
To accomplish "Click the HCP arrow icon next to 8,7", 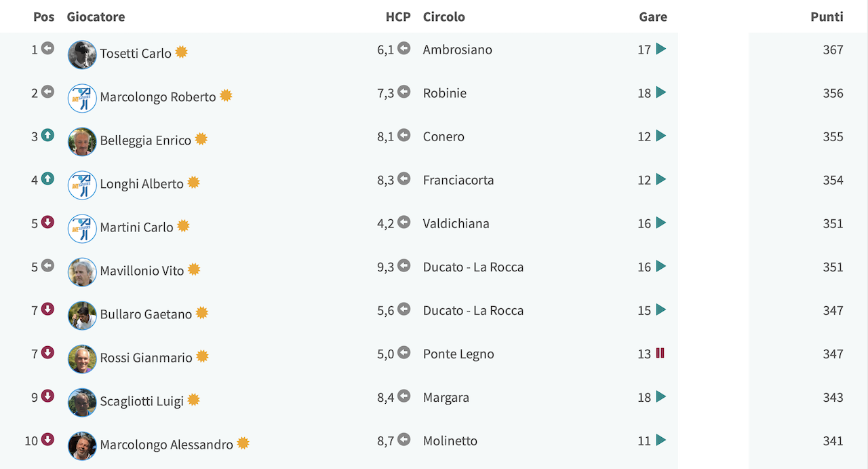I will 404,439.
